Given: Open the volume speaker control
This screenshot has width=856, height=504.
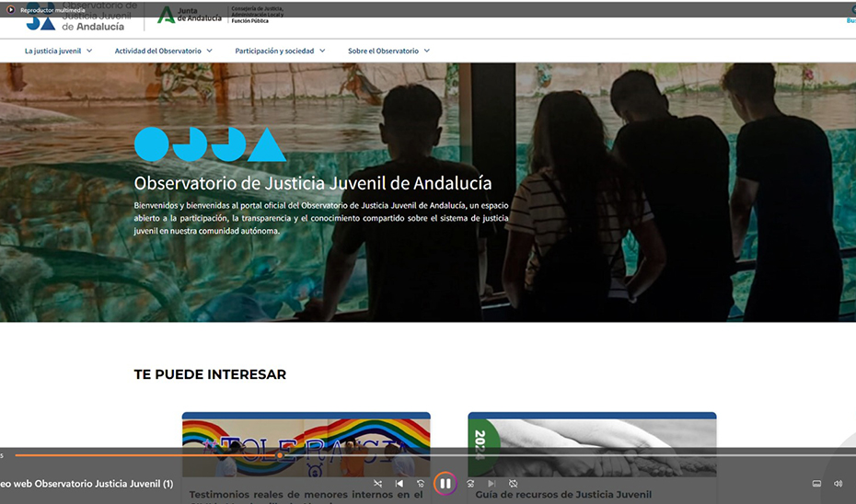Looking at the screenshot, I should pos(838,484).
